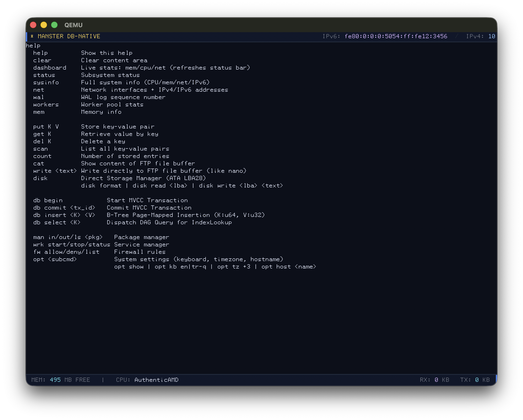This screenshot has height=420, width=523.
Task: Select the opt system settings entry
Action: pyautogui.click(x=55, y=259)
